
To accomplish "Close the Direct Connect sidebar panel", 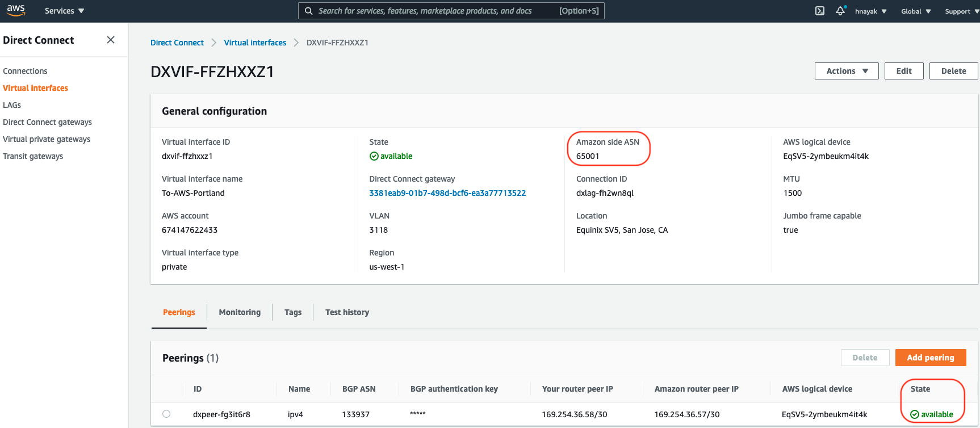I will point(111,40).
